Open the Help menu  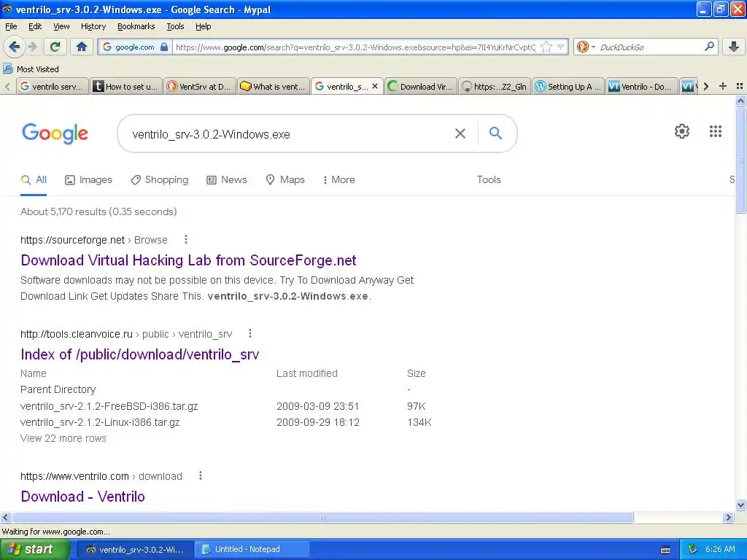(203, 26)
